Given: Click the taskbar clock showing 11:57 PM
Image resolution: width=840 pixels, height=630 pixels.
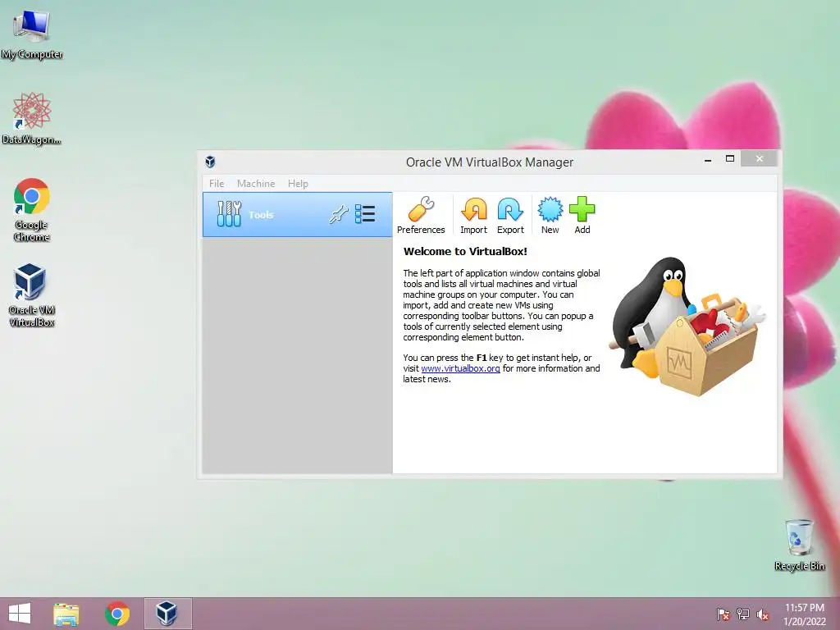Looking at the screenshot, I should 805,614.
